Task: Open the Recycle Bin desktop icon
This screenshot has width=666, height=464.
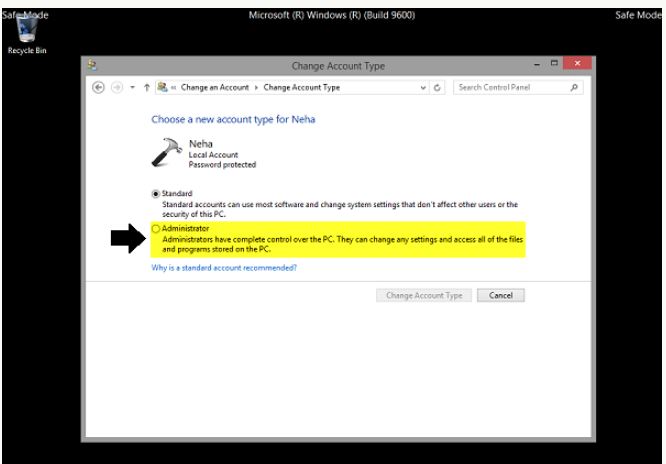Action: 27,34
